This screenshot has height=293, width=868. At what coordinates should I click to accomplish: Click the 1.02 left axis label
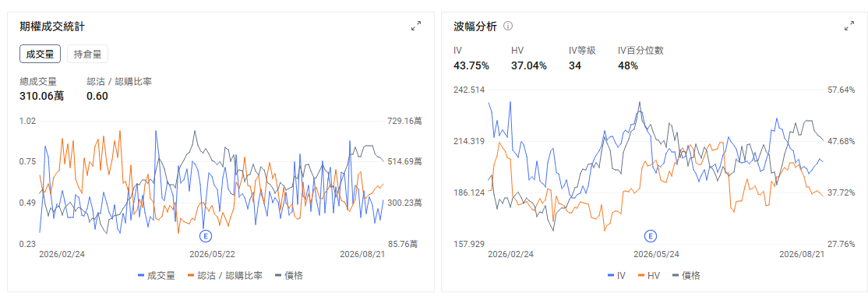coord(28,120)
